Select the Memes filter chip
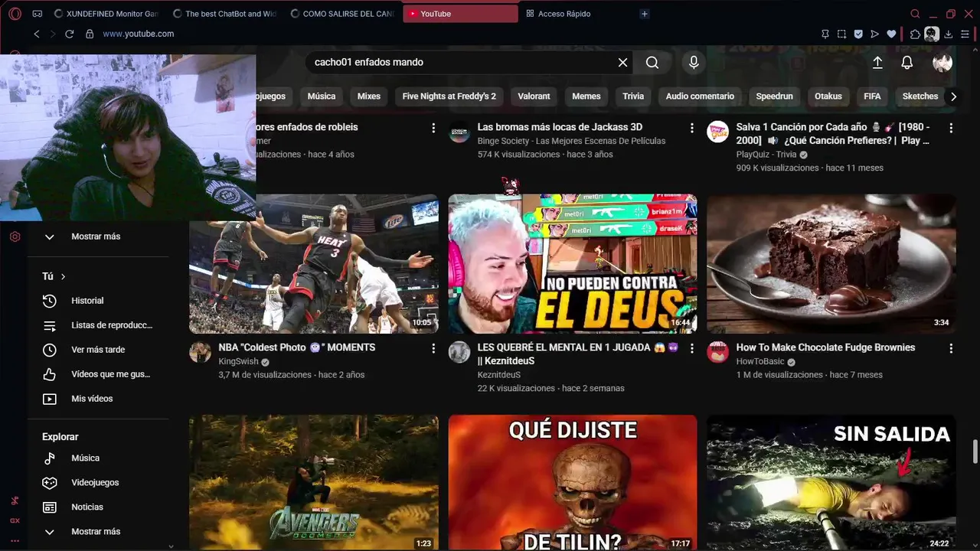The height and width of the screenshot is (551, 980). [x=586, y=96]
